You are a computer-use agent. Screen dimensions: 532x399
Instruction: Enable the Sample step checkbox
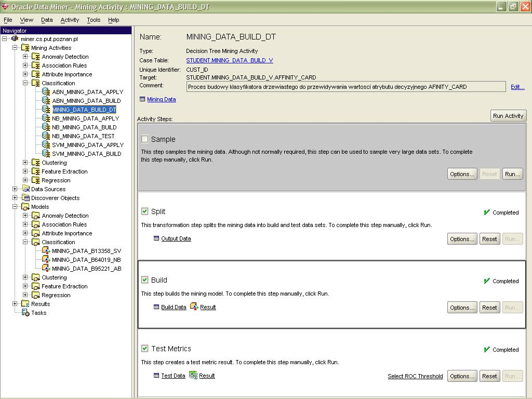pos(145,139)
